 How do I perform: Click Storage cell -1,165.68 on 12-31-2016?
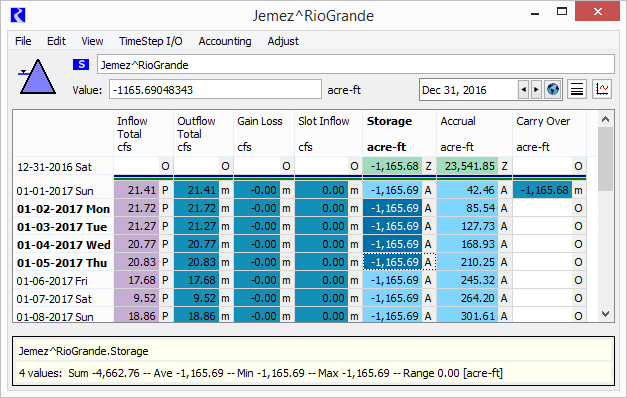click(392, 166)
